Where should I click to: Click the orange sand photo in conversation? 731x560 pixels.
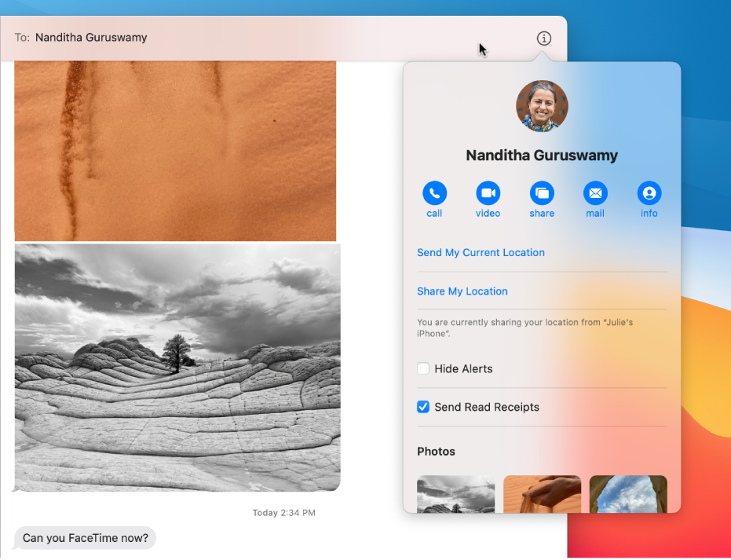click(x=175, y=151)
